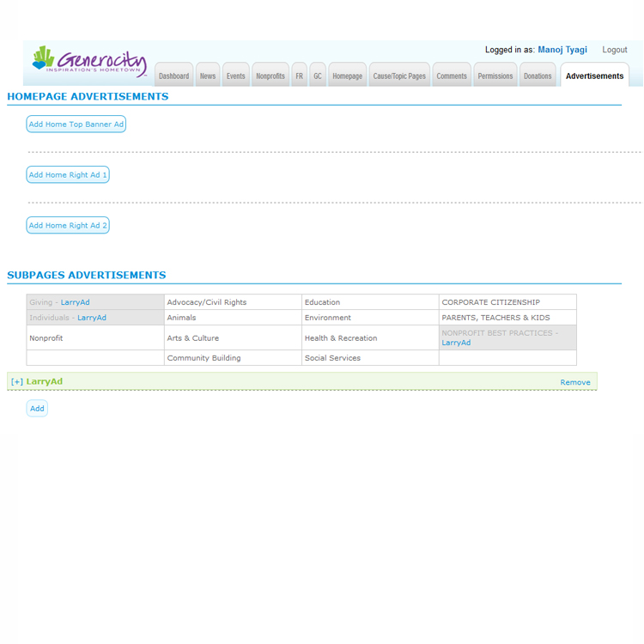Open the Dashboard tab
The width and height of the screenshot is (644, 644).
[x=173, y=75]
